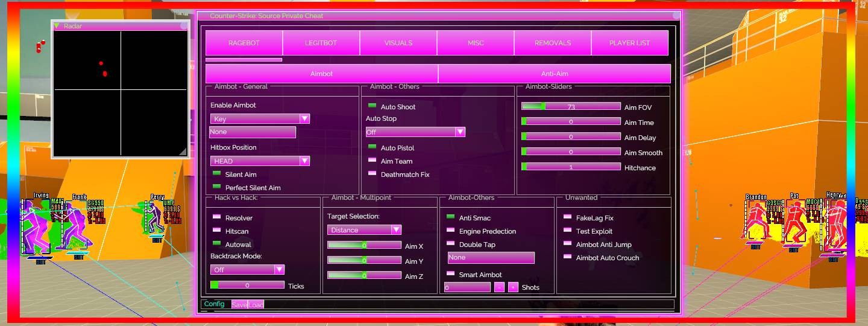Disable the Auto Shoot checkbox
This screenshot has height=326, width=868.
point(373,106)
